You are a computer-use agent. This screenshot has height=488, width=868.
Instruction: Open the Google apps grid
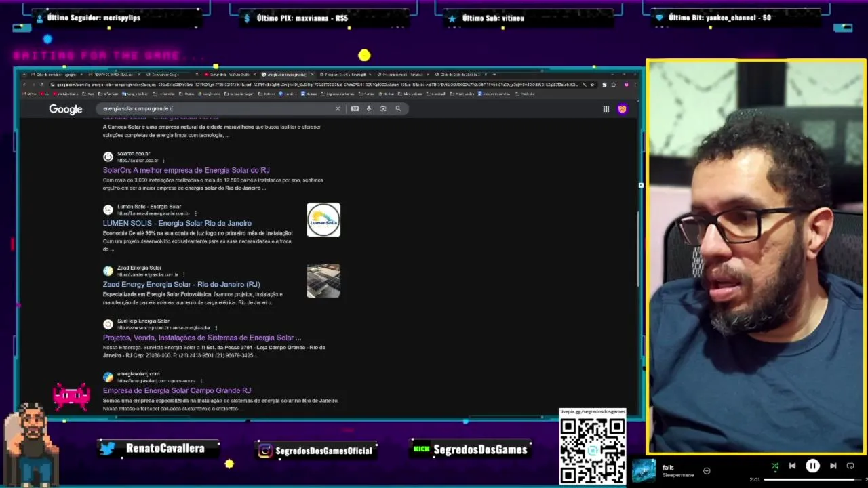606,109
